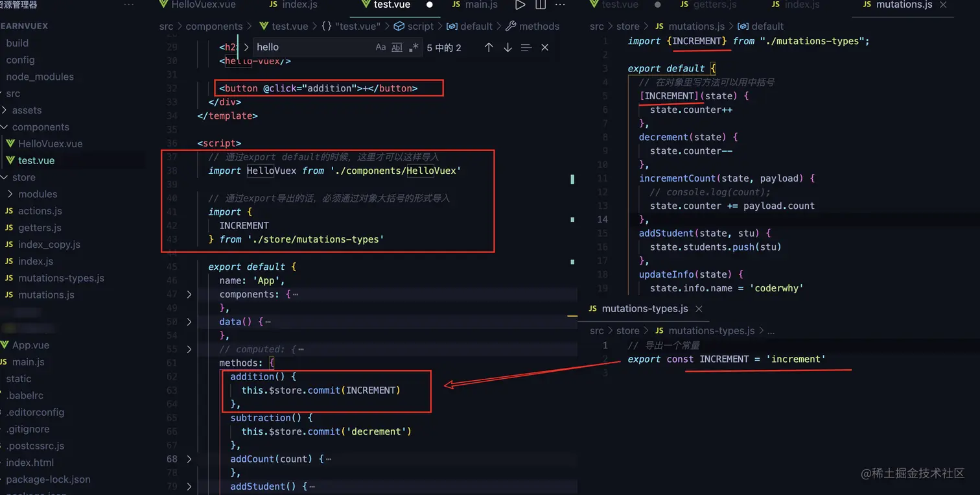Open the left editor group's more actions menu
The image size is (980, 495).
(561, 5)
